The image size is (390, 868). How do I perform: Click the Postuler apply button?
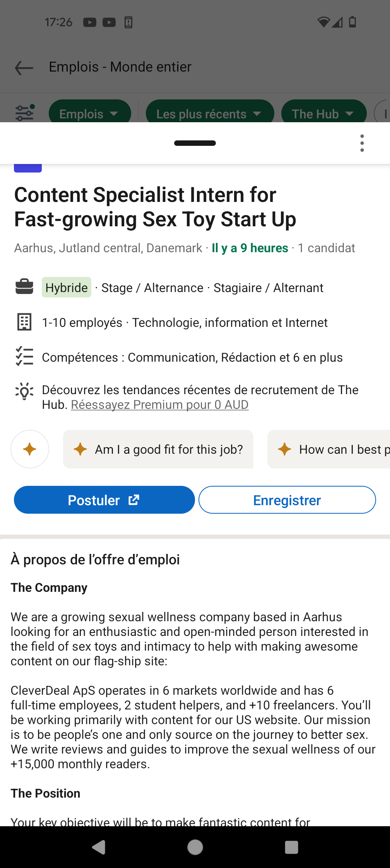pyautogui.click(x=104, y=500)
